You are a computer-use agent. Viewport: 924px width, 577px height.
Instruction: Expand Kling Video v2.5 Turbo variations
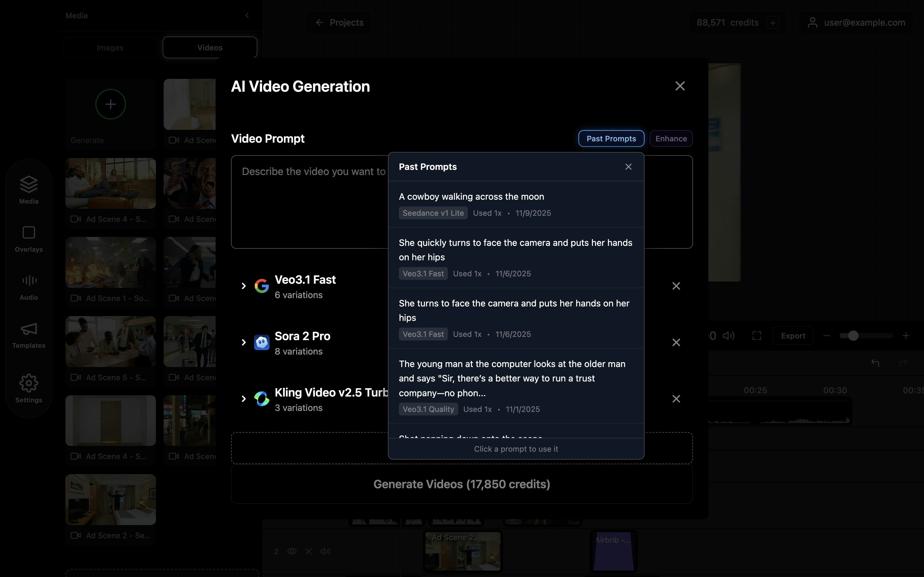[x=244, y=399]
